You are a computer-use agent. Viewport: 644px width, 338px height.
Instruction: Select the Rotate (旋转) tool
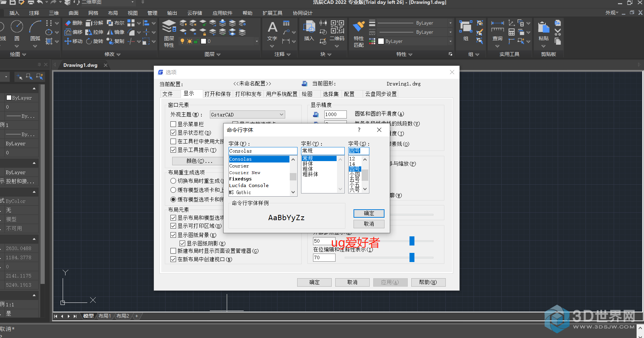(x=94, y=41)
